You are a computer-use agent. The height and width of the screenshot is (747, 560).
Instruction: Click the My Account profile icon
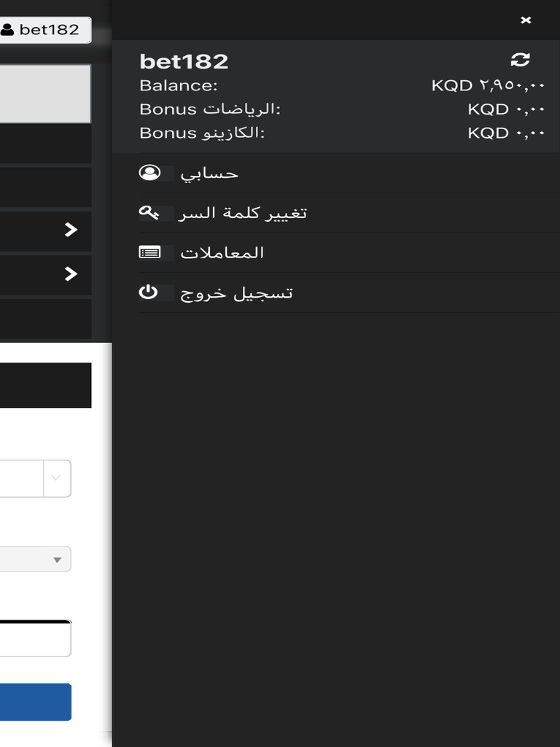tap(149, 173)
